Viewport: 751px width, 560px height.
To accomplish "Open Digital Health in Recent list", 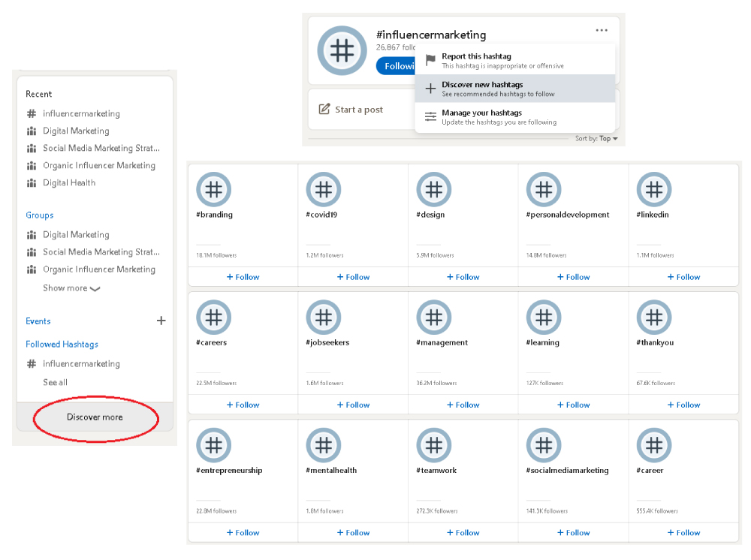I will 69,182.
